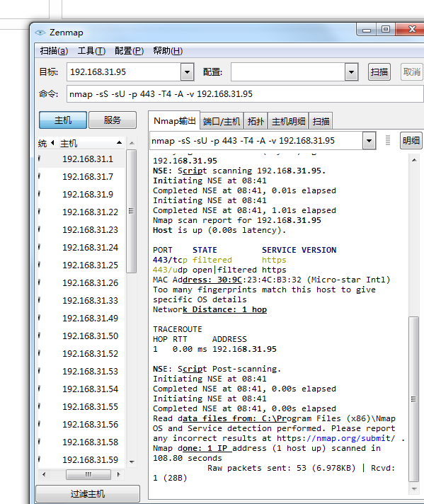This screenshot has width=424, height=504.
Task: Expand the 目标 target dropdown arrow
Action: 187,72
